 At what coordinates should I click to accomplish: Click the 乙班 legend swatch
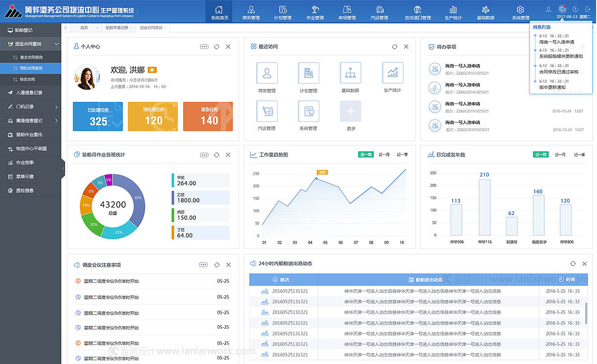click(x=173, y=198)
